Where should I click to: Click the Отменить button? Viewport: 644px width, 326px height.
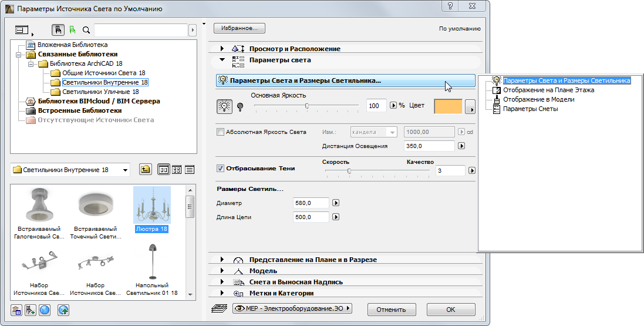[392, 310]
